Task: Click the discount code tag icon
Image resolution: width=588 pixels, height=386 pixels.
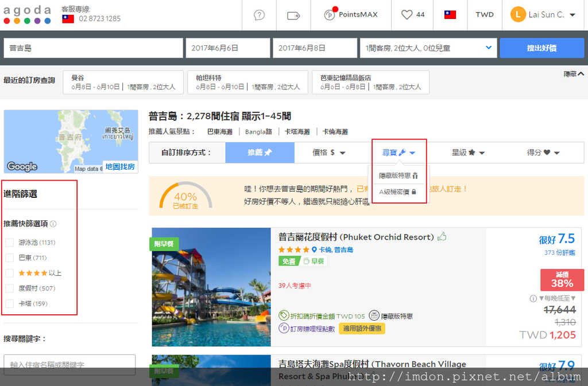Action: click(x=284, y=315)
